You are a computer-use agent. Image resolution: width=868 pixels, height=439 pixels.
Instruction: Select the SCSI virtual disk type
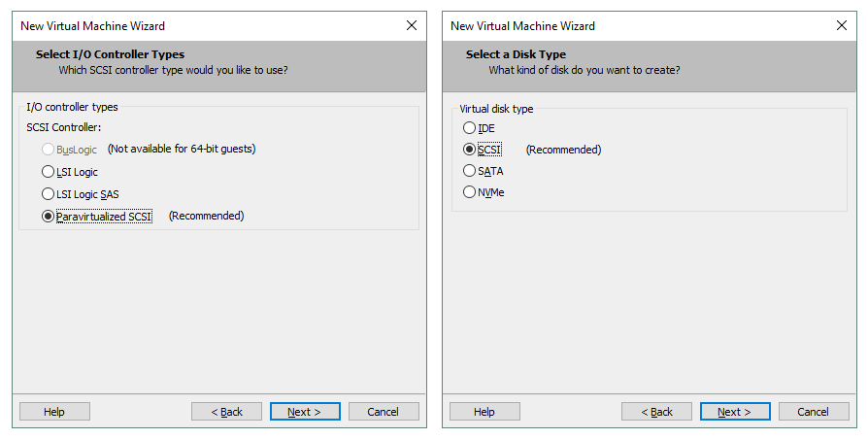click(470, 150)
